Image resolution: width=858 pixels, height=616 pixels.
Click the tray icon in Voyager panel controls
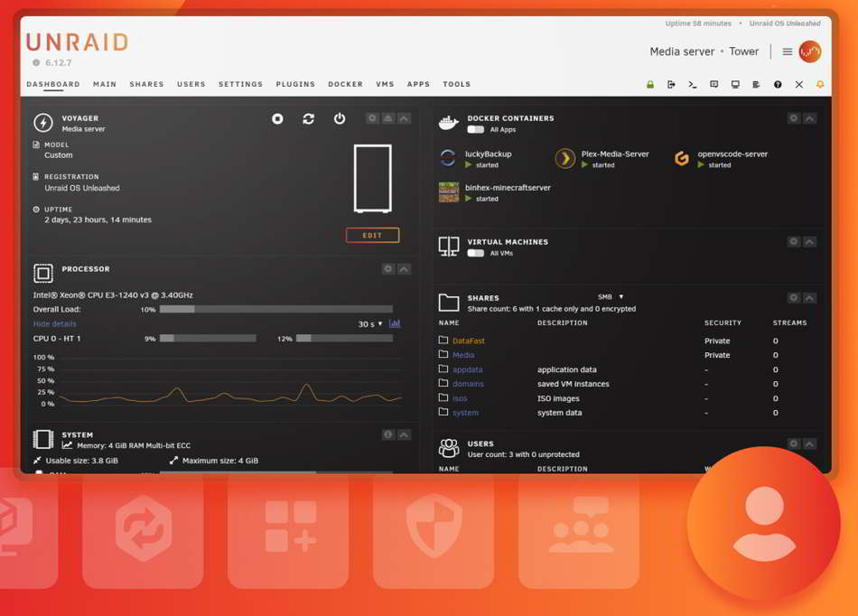(x=388, y=118)
